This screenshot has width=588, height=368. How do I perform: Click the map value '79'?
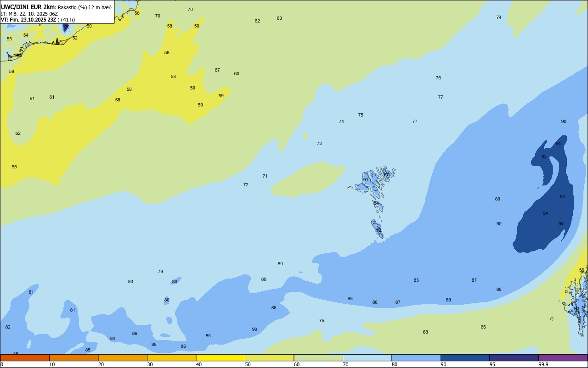pos(160,272)
